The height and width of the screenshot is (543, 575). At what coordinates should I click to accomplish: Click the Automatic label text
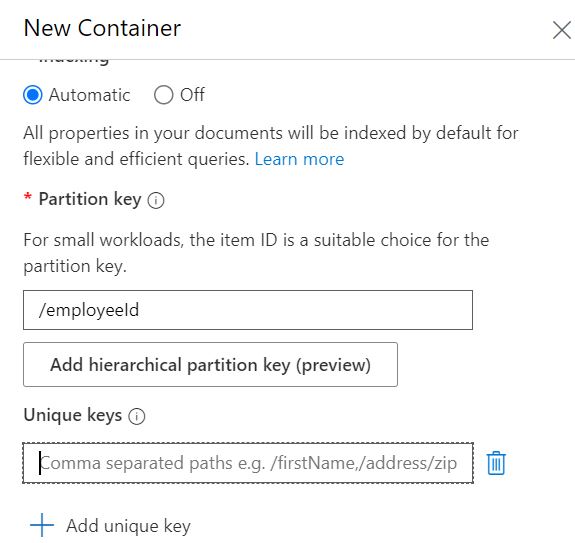point(89,95)
